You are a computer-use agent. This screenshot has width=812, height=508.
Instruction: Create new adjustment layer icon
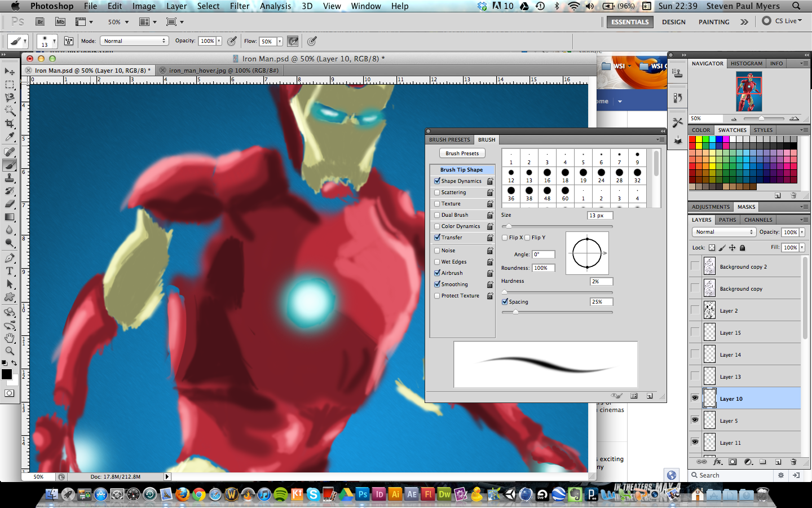pyautogui.click(x=748, y=462)
